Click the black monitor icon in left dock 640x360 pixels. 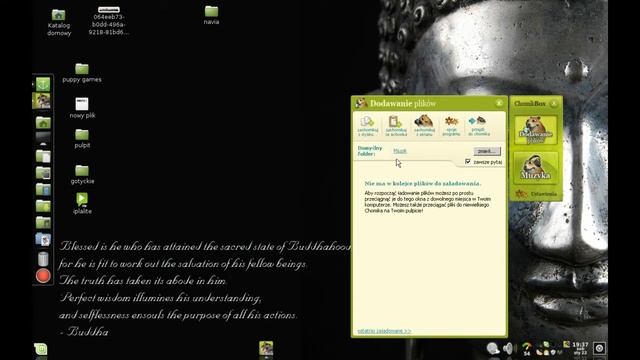click(43, 139)
